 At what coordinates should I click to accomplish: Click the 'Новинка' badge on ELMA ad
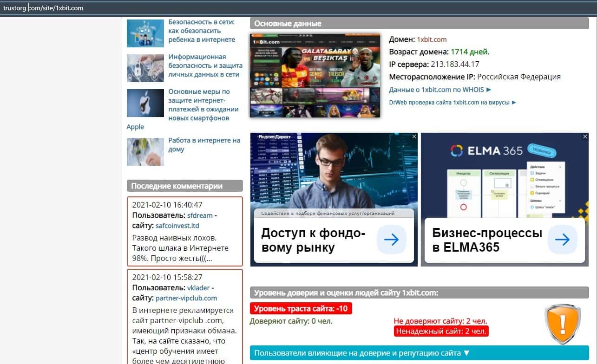coord(542,151)
